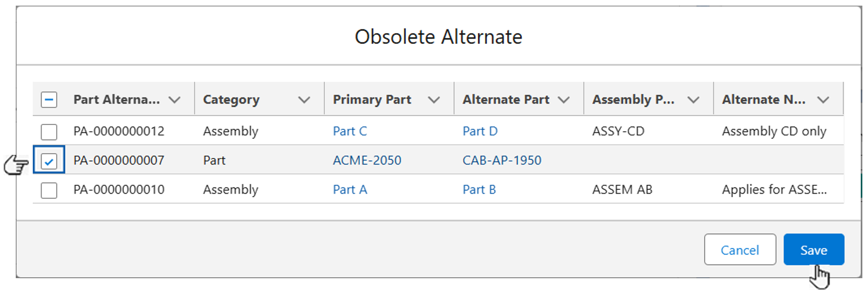The width and height of the screenshot is (868, 290).
Task: Uncheck the PA-0000000007 row checkbox
Action: (x=49, y=161)
